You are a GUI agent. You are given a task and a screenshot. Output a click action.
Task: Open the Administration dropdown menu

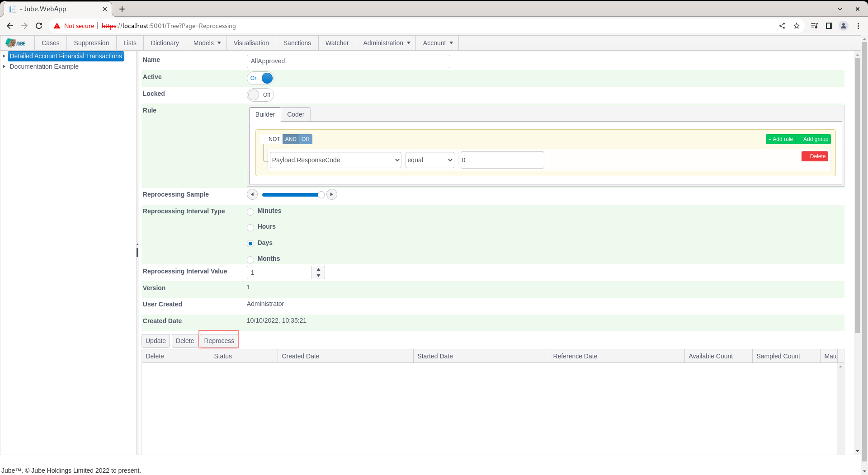(x=387, y=43)
